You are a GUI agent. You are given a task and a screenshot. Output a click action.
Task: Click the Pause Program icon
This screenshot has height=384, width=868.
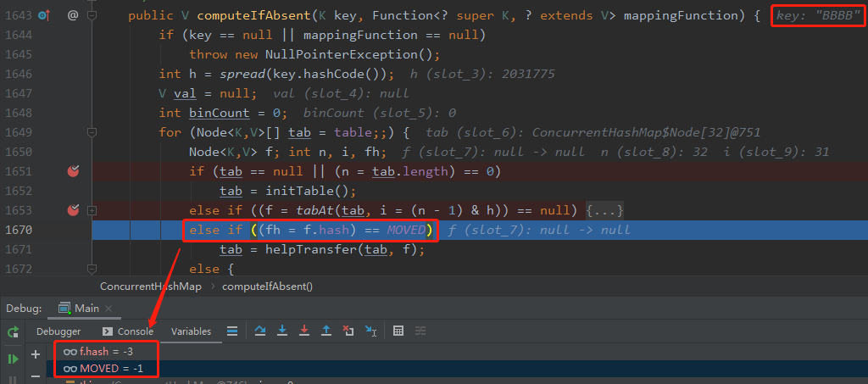pos(13,380)
